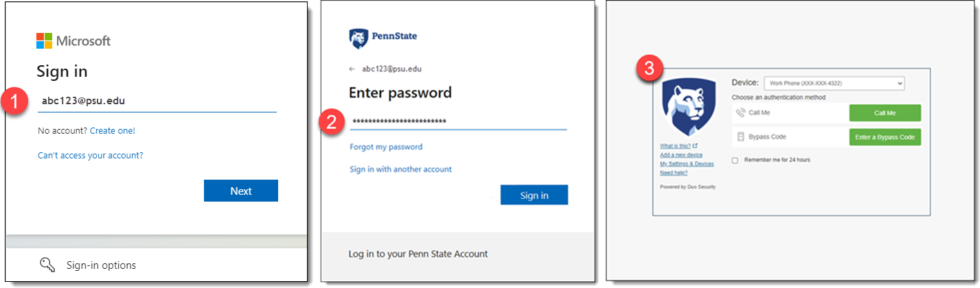Open the Device dropdown list
Image resolution: width=980 pixels, height=288 pixels.
[x=834, y=83]
